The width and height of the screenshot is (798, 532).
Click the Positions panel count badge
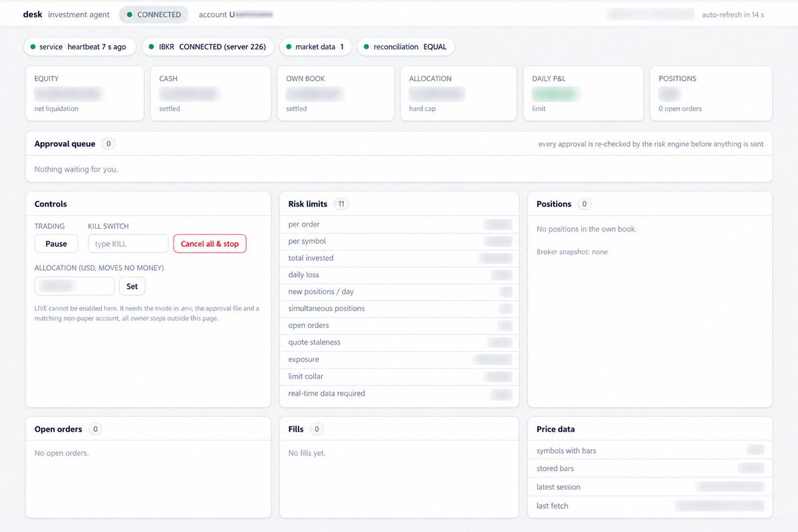tap(585, 204)
